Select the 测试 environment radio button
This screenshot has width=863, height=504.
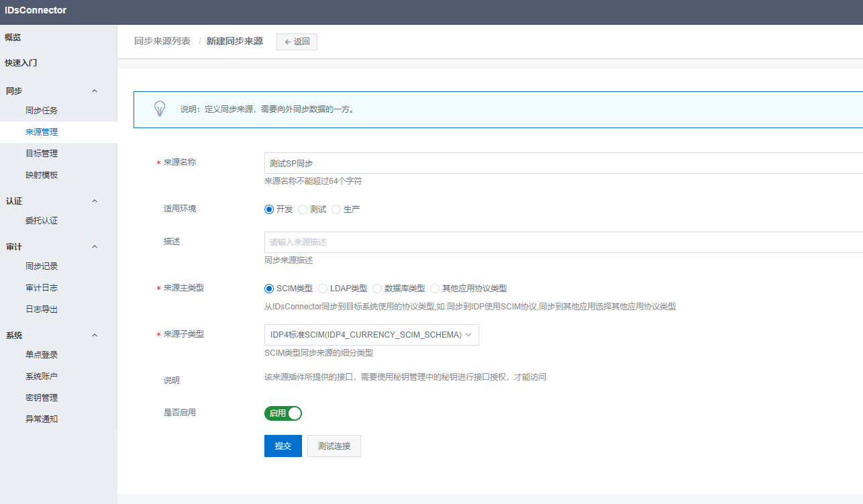303,209
